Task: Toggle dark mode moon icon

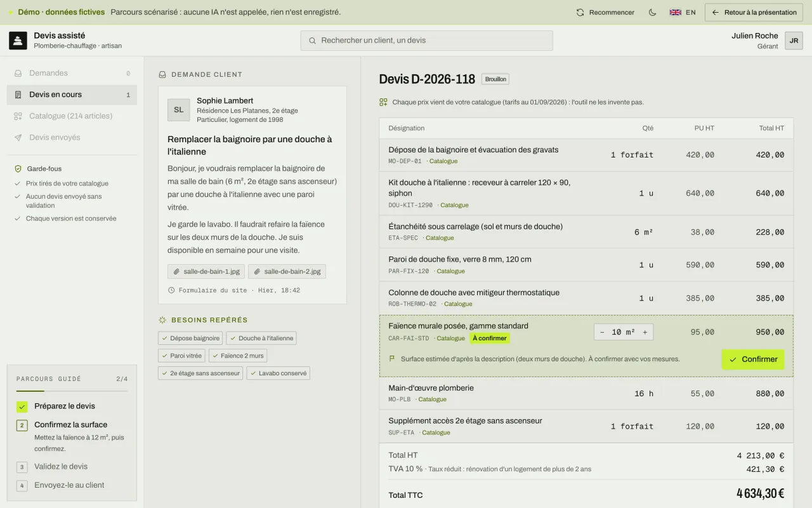Action: click(652, 12)
